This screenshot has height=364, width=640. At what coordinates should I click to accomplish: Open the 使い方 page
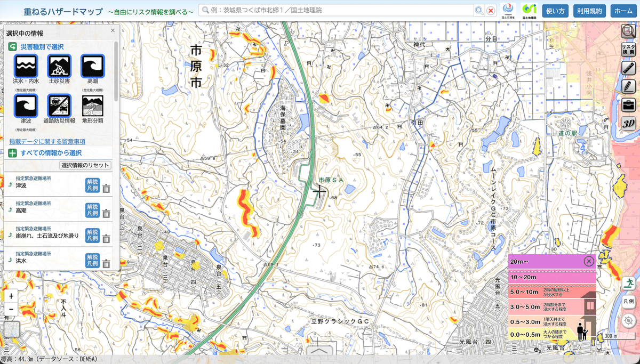(x=555, y=11)
